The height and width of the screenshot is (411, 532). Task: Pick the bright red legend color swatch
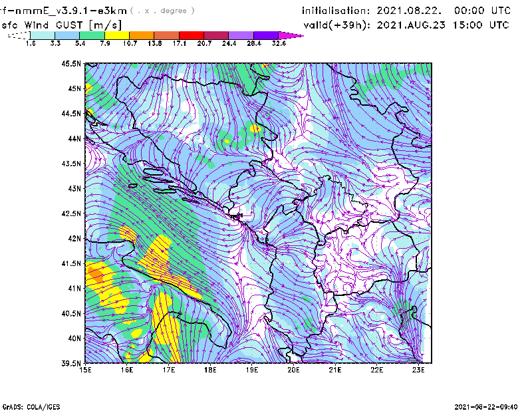tap(192, 35)
